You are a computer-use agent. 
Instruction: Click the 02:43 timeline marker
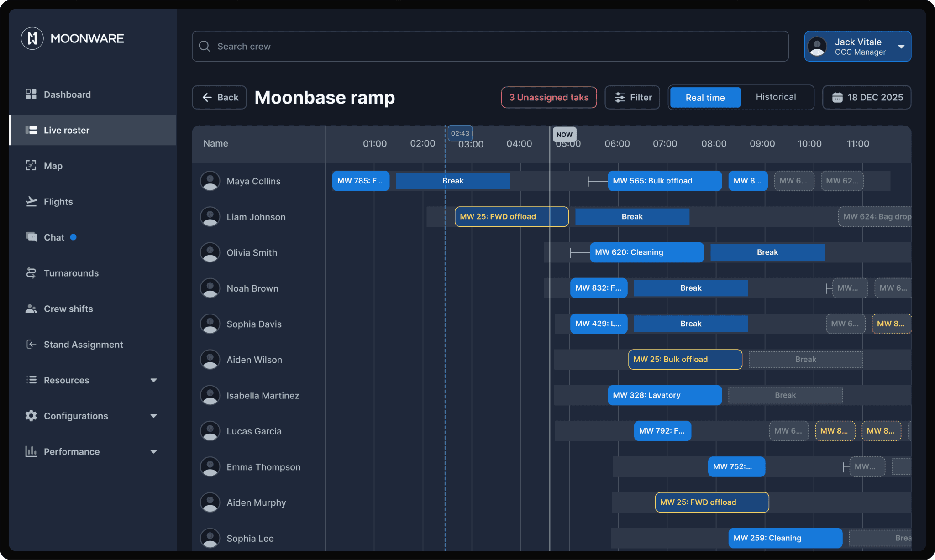click(x=460, y=133)
